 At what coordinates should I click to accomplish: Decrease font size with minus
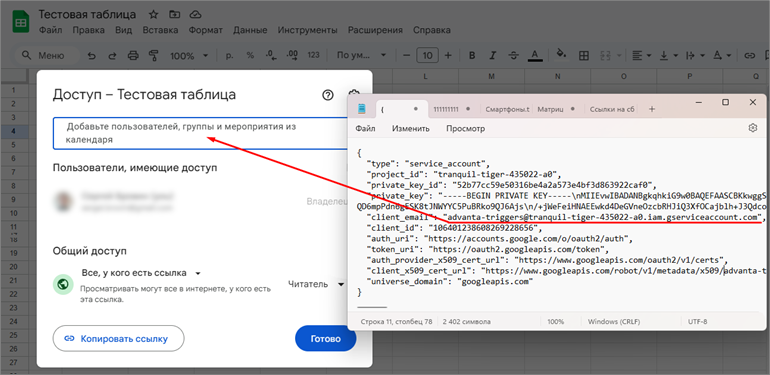(406, 55)
